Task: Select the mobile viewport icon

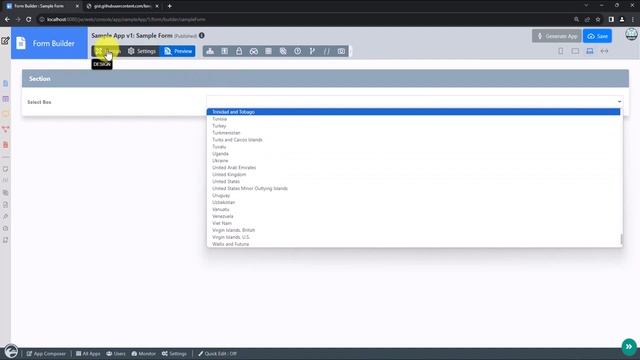Action: pos(560,51)
